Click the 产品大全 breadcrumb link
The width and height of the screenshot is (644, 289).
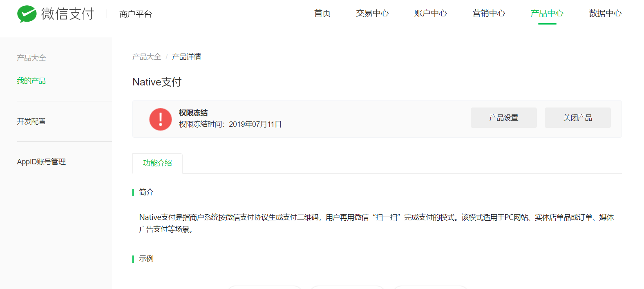[x=147, y=57]
